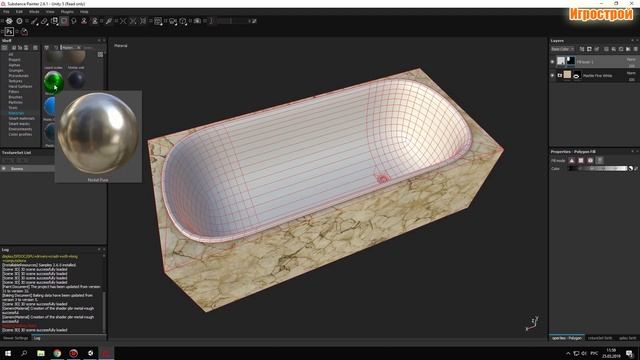Open the Edit menu

[x=19, y=12]
